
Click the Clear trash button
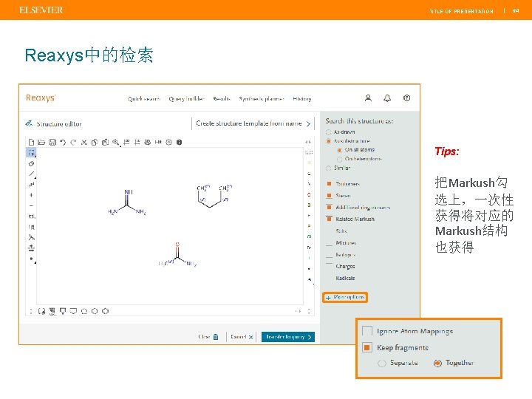(208, 337)
